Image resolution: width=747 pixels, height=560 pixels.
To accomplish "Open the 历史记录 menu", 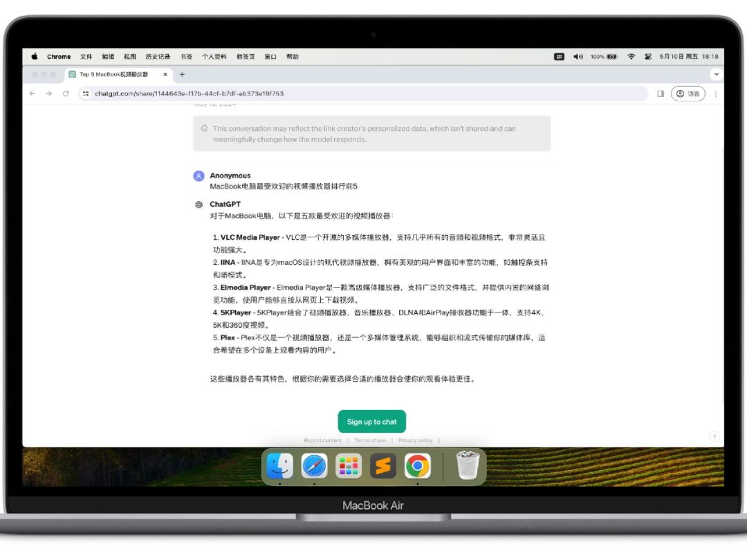I will [158, 57].
